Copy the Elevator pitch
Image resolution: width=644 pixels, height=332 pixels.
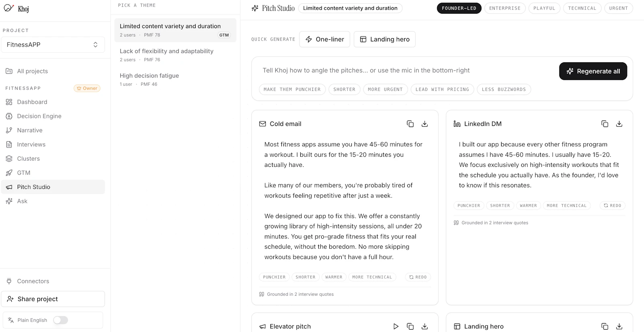coord(410,326)
